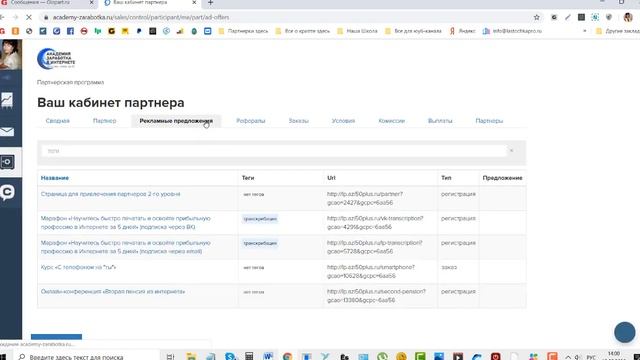640x360 pixels.
Task: Open the Другие закладки folder
Action: (x=618, y=31)
